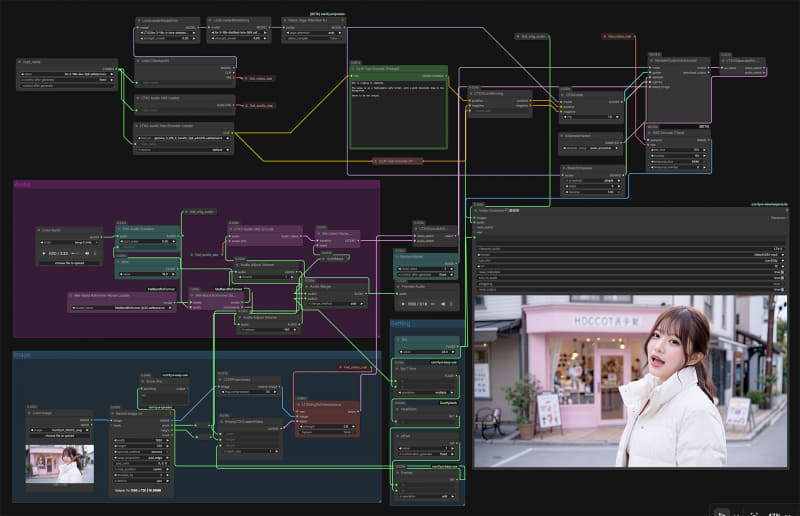
Task: Select the Set_video_vae node
Action: 259,79
